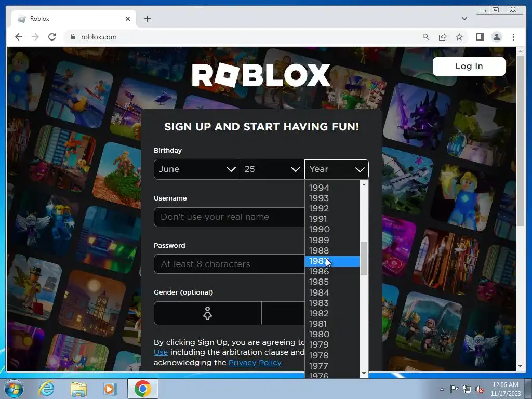This screenshot has height=399, width=532.
Task: Click the muted volume tray icon
Action: [x=480, y=389]
